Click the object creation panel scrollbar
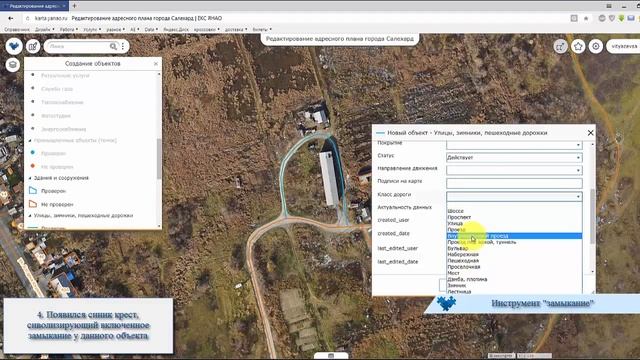This screenshot has height=360, width=640. pyautogui.click(x=159, y=158)
